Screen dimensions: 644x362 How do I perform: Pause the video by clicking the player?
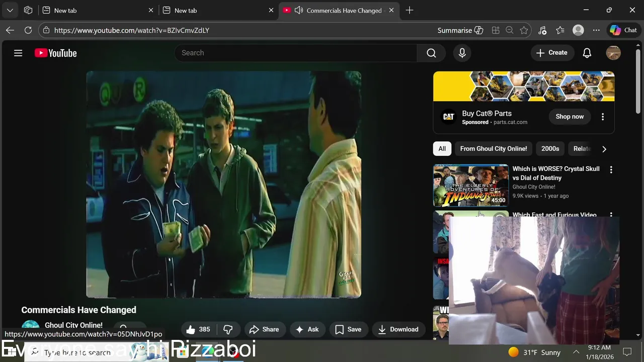tap(223, 185)
